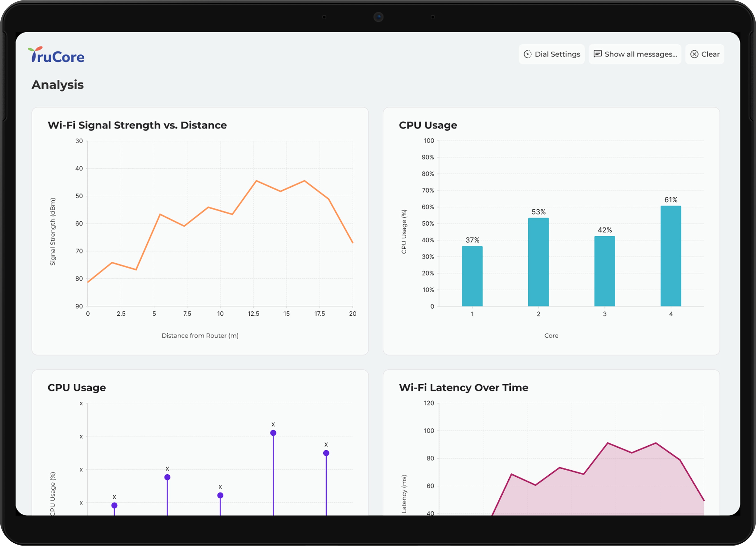This screenshot has width=756, height=546.
Task: Click highest purple lollipop marker
Action: click(273, 433)
